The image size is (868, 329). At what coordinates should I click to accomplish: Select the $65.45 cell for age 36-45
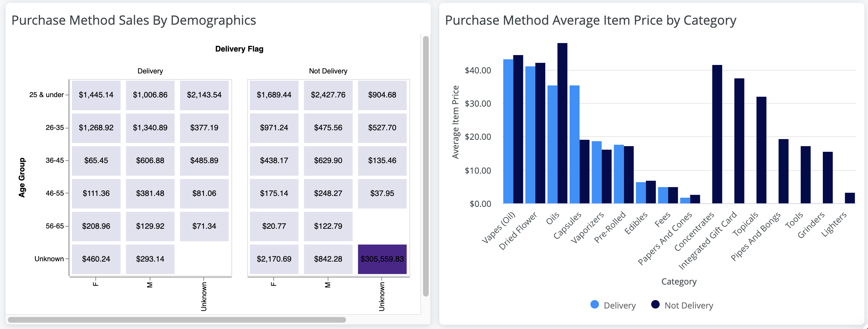[x=96, y=161]
